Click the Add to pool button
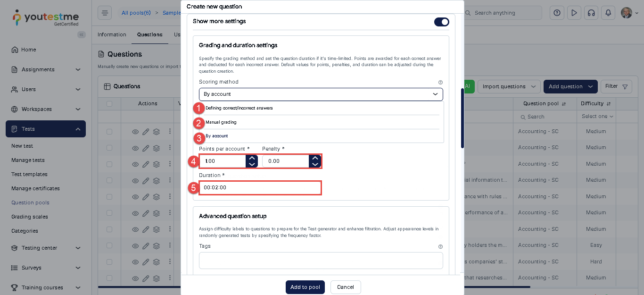 tap(305, 287)
